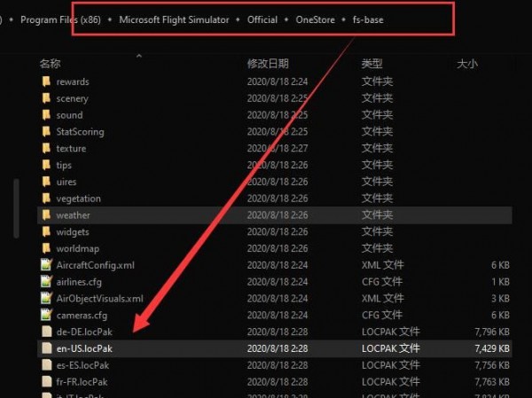532x398 pixels.
Task: Click the de-DE.locPak file icon
Action: click(46, 332)
